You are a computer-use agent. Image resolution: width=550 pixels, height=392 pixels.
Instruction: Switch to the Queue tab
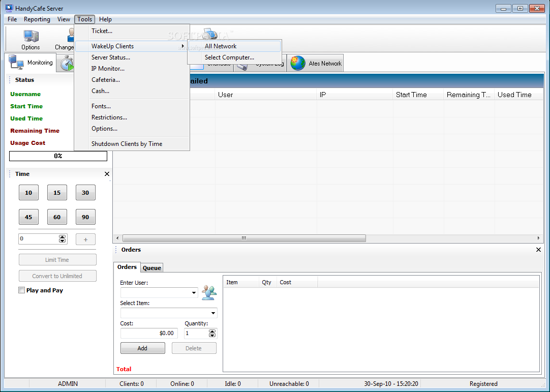coord(152,268)
